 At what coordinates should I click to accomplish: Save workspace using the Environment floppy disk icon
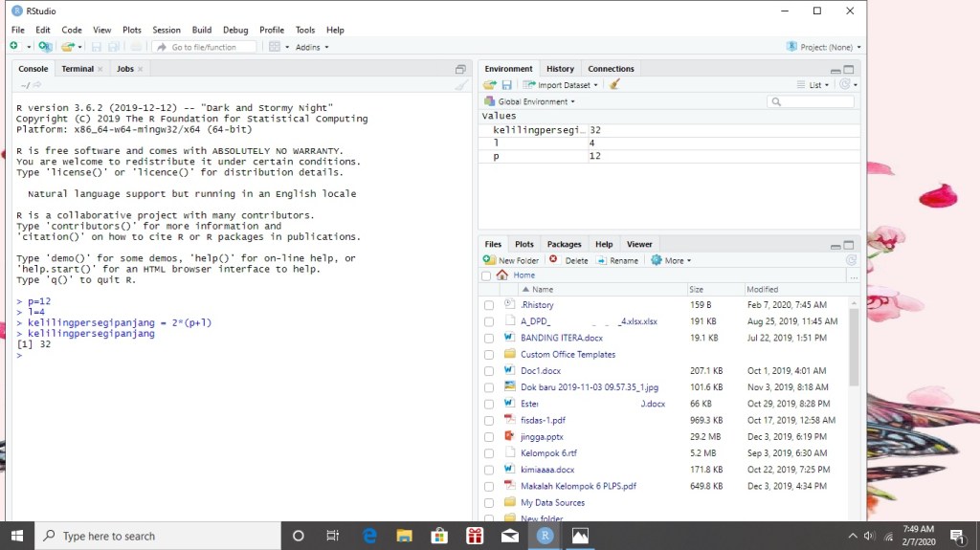[507, 85]
